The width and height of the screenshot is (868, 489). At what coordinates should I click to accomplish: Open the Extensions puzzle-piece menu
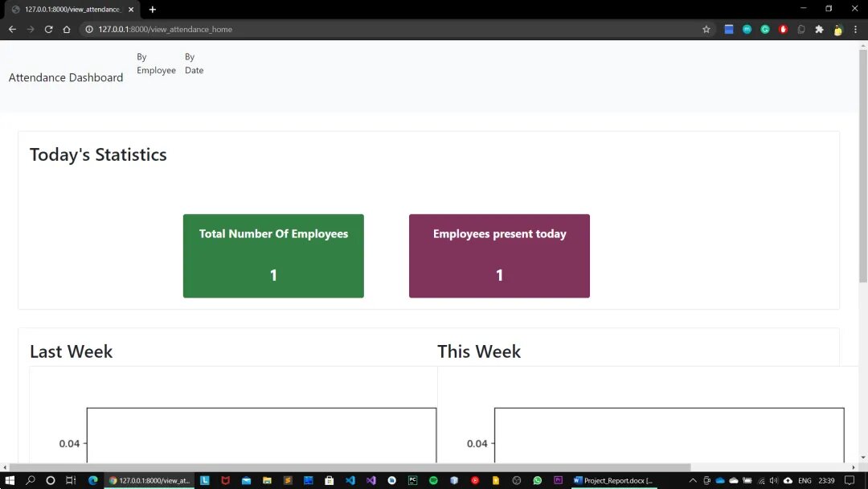(x=819, y=29)
